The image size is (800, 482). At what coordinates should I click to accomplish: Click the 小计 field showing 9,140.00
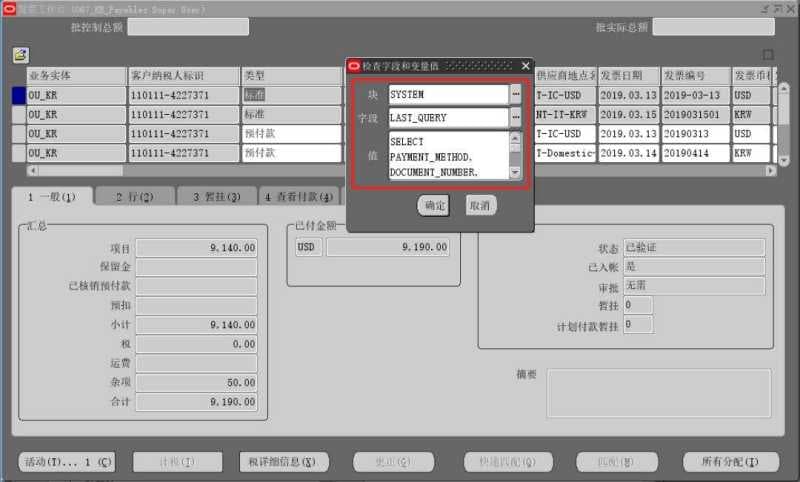coord(196,325)
